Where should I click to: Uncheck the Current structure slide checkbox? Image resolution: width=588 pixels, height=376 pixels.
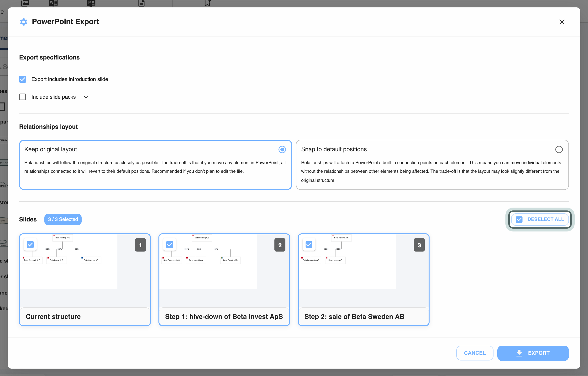30,244
